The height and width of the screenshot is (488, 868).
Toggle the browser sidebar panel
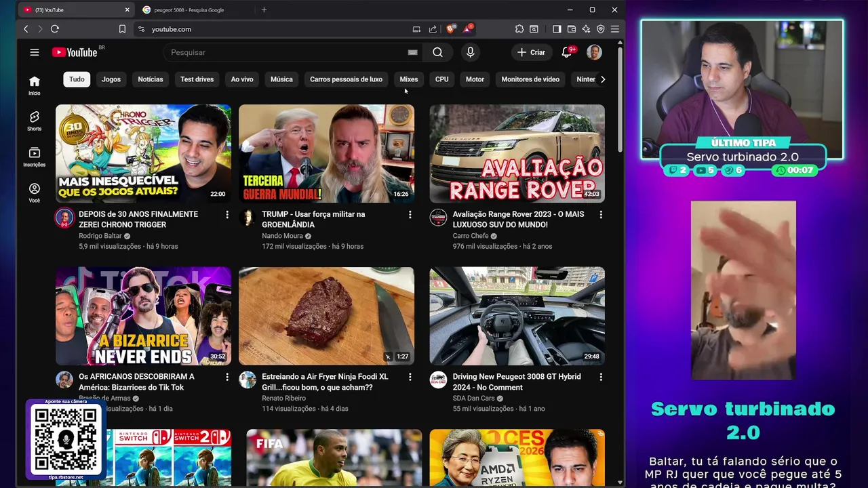point(557,29)
